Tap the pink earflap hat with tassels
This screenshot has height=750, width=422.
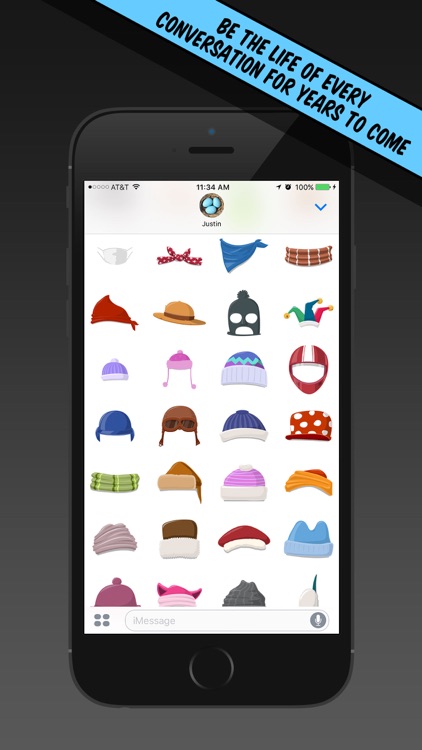tap(179, 369)
